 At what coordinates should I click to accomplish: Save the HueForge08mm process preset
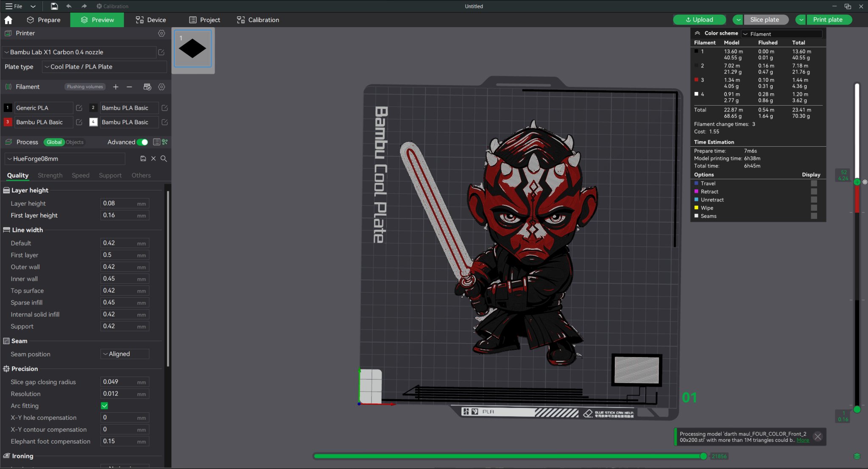(143, 159)
